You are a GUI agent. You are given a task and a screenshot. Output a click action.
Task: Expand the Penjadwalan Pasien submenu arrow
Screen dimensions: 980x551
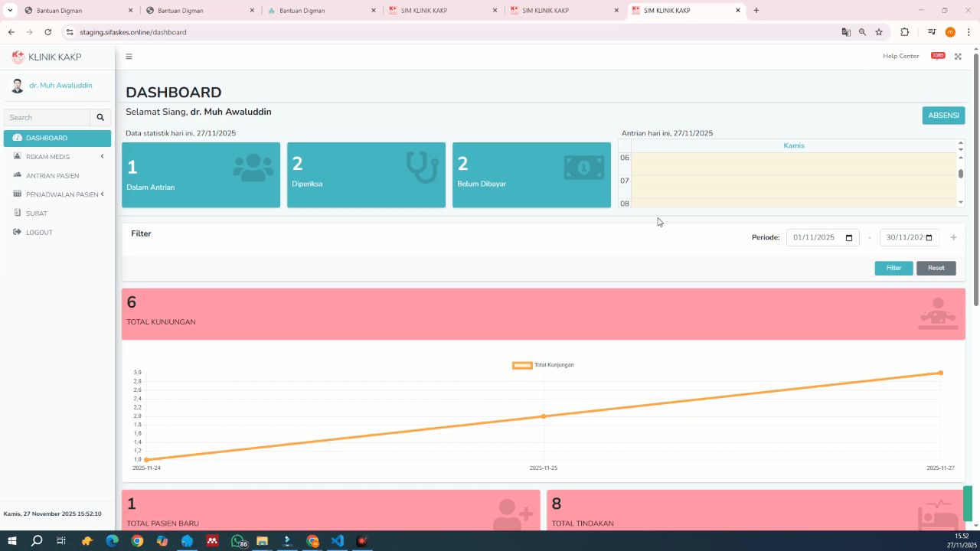[x=102, y=194]
